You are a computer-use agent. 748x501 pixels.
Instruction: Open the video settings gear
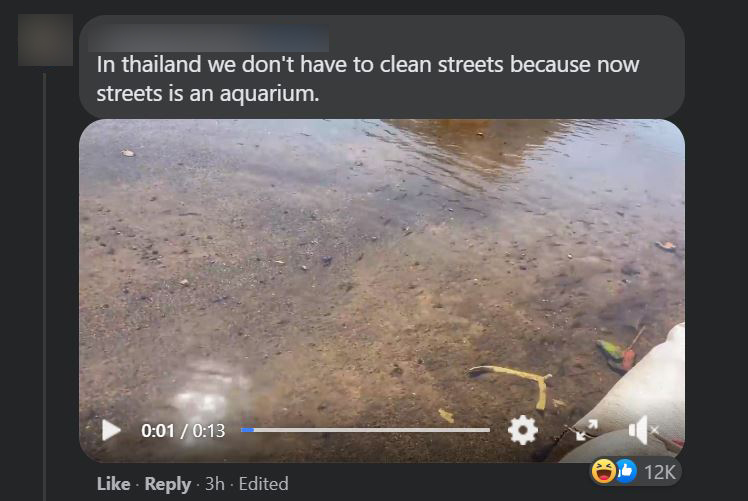click(523, 430)
